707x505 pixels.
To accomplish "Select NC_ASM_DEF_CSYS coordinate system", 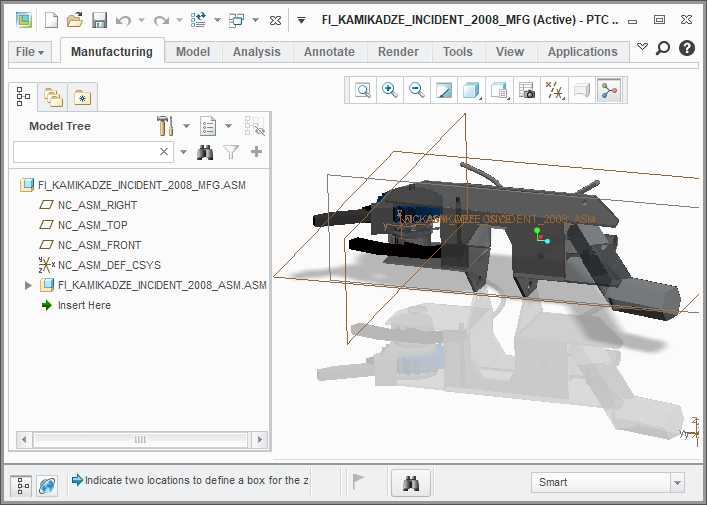I will 100,265.
